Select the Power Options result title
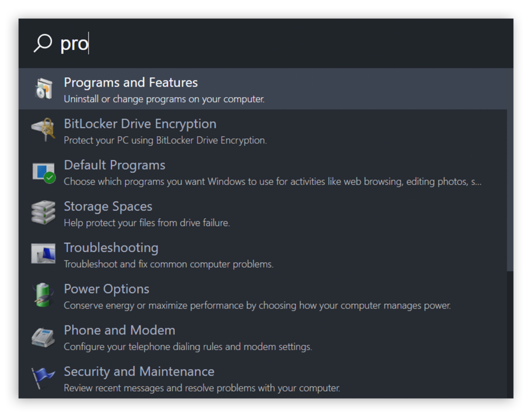532x417 pixels. 107,289
